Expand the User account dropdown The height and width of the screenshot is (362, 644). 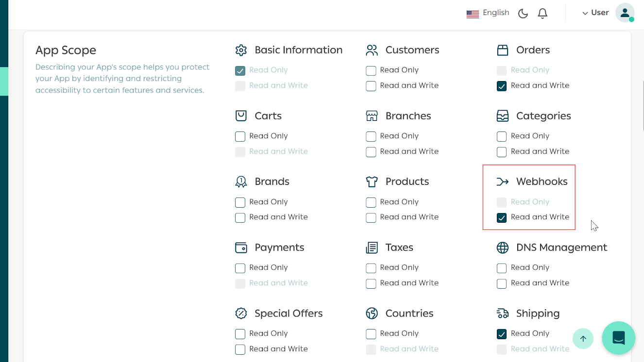[x=595, y=13]
